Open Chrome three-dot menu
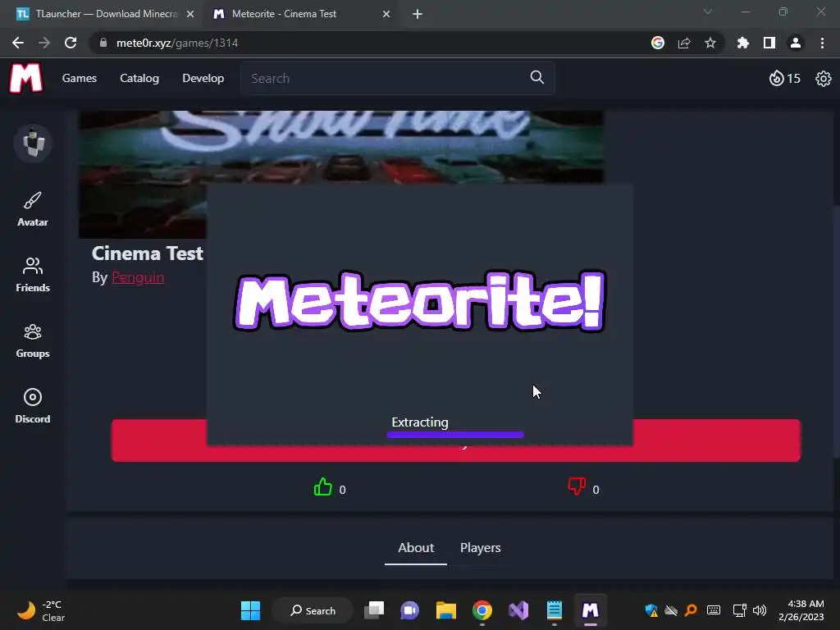840x630 pixels. pos(822,43)
